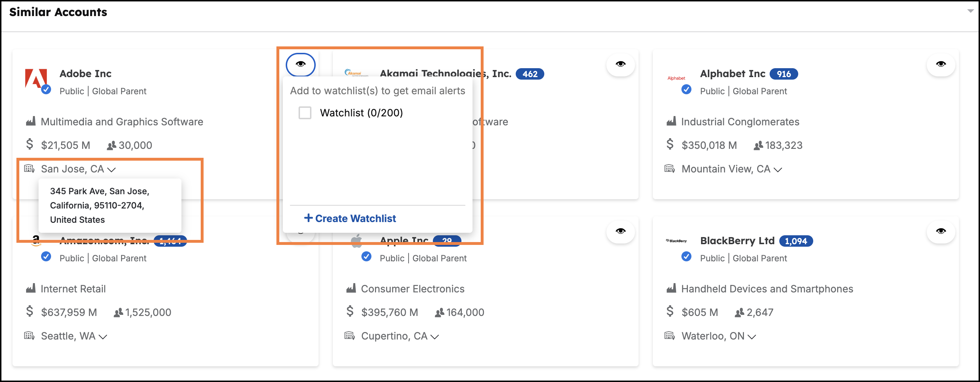Click building icon beside Cupertino, CA
Viewport: 980px width, 382px height.
click(350, 335)
